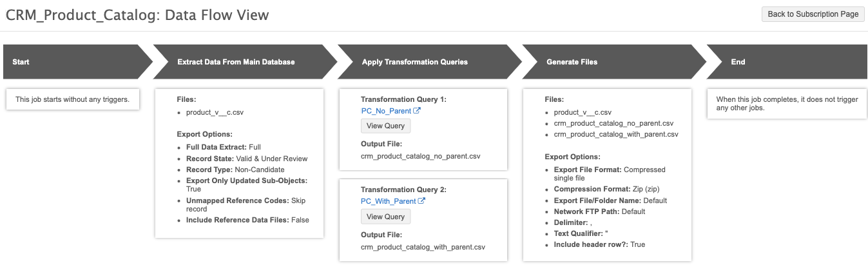The width and height of the screenshot is (868, 265).
Task: Select the Apply Transformation Queries stage
Action: (x=414, y=62)
